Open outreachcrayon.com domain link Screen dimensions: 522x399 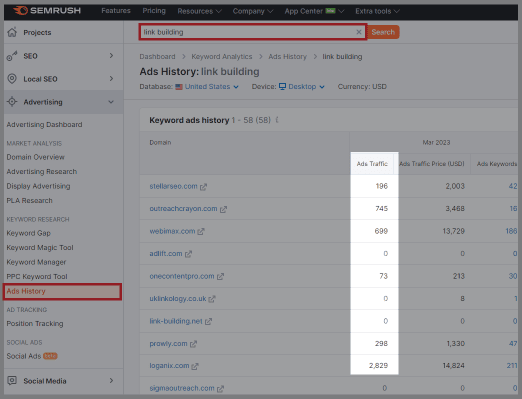click(183, 209)
